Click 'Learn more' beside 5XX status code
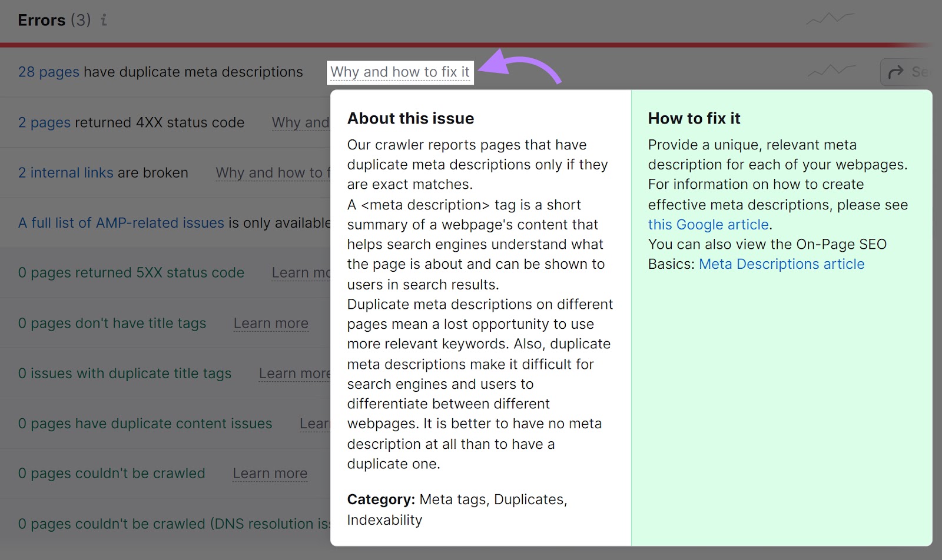Screen dimensions: 942x560 coord(300,273)
